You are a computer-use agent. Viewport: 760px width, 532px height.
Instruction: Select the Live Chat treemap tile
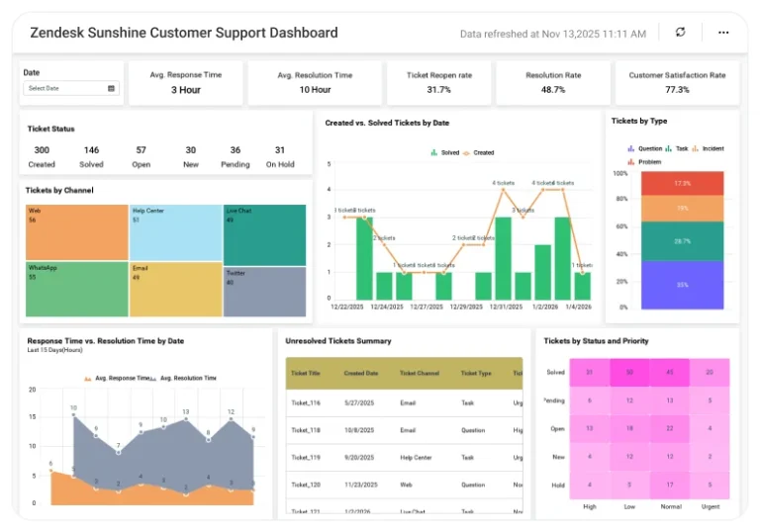tap(264, 235)
